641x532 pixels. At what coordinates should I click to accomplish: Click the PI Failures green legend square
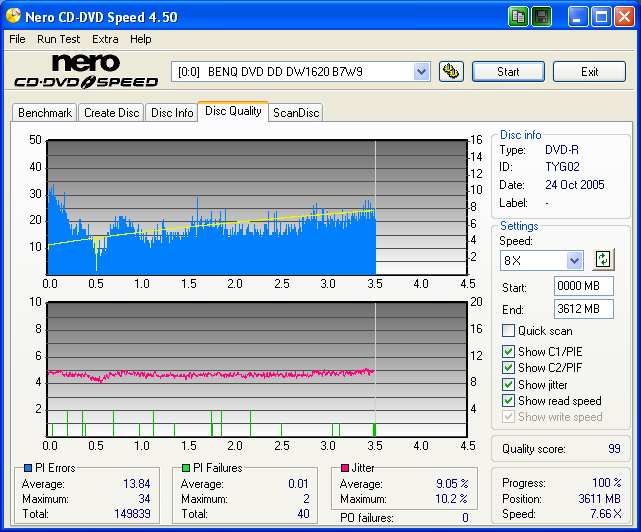click(x=186, y=467)
